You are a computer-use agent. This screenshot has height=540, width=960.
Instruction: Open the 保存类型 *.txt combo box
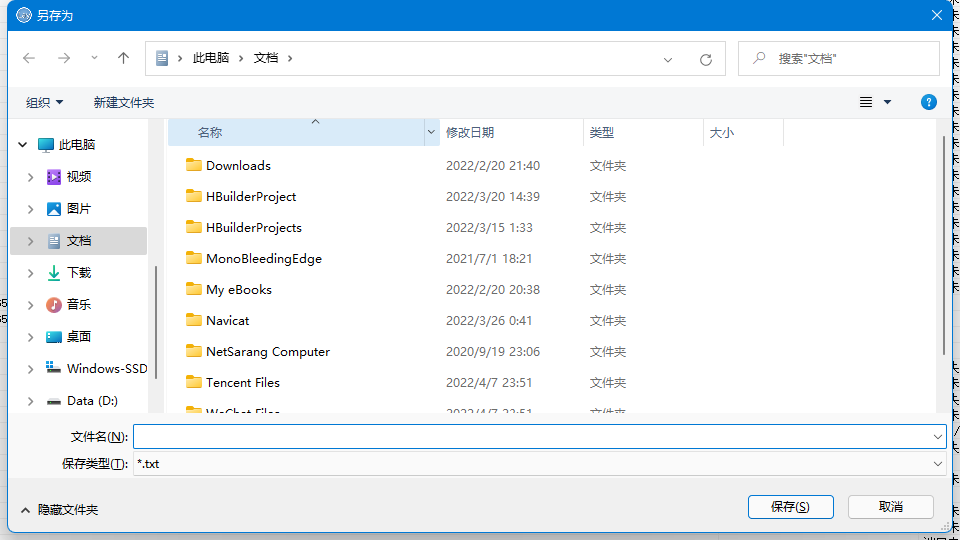pyautogui.click(x=539, y=464)
